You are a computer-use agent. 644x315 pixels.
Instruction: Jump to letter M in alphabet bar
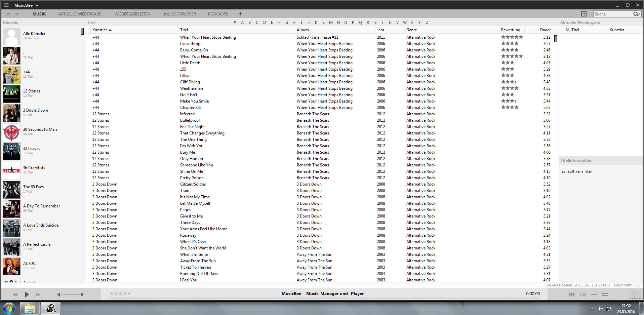click(331, 23)
